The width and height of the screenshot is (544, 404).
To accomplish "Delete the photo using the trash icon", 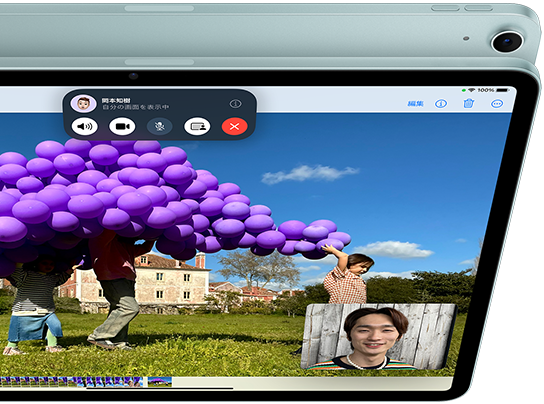I will click(x=468, y=103).
